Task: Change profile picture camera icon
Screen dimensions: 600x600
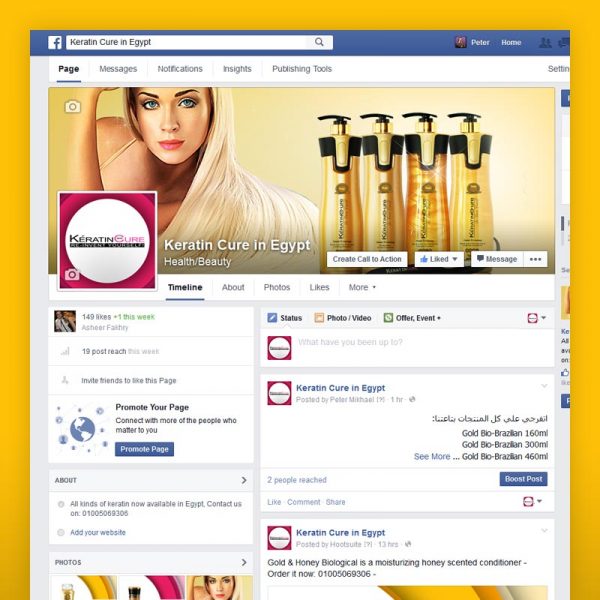Action: [72, 274]
